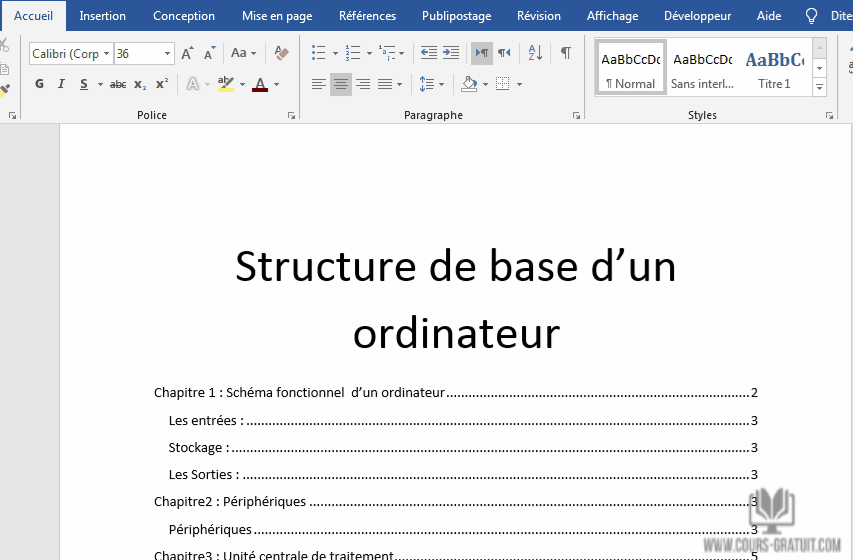Viewport: 853px width, 560px height.
Task: Open the Conception tab
Action: (x=184, y=16)
